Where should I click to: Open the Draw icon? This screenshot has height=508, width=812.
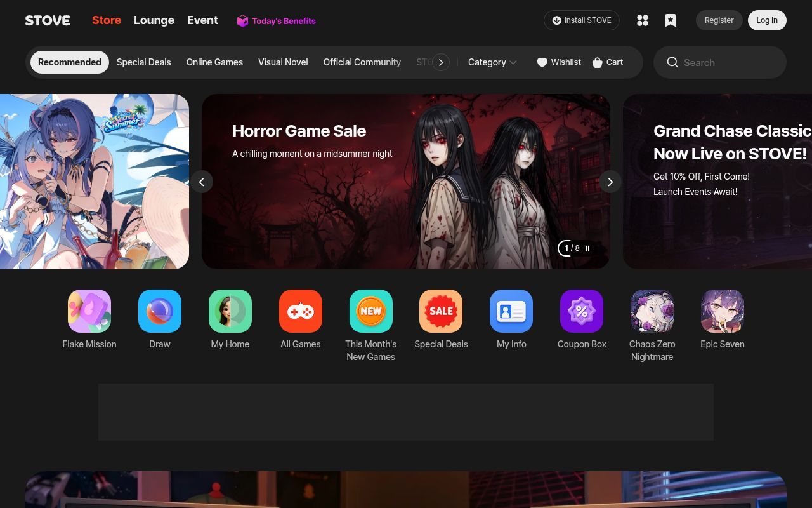[160, 311]
